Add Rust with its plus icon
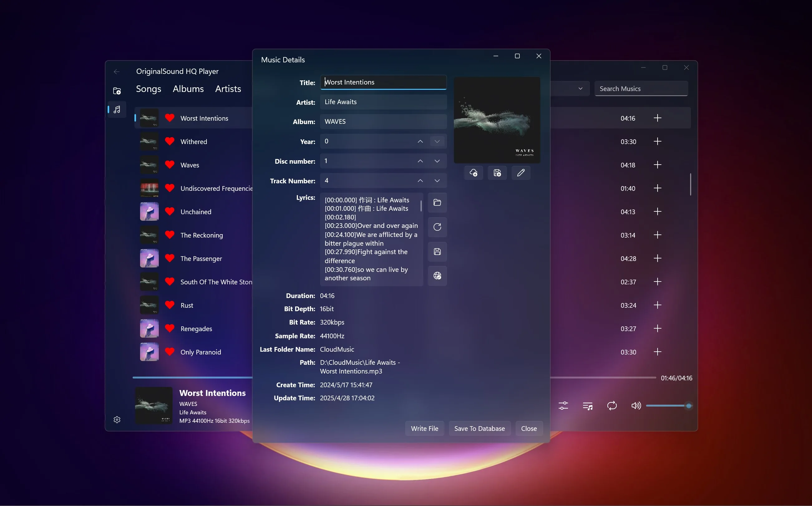Screen dimensions: 812x506 click(657, 305)
